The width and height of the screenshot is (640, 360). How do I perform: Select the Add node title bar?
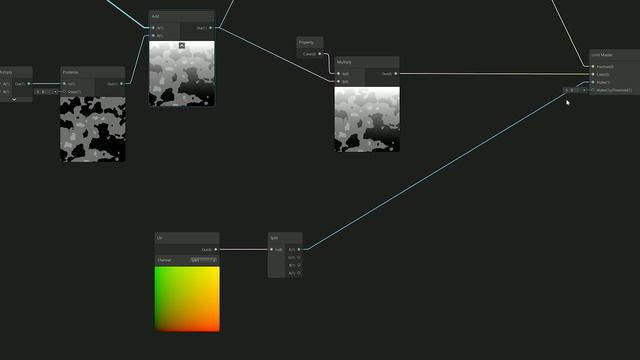[x=182, y=16]
